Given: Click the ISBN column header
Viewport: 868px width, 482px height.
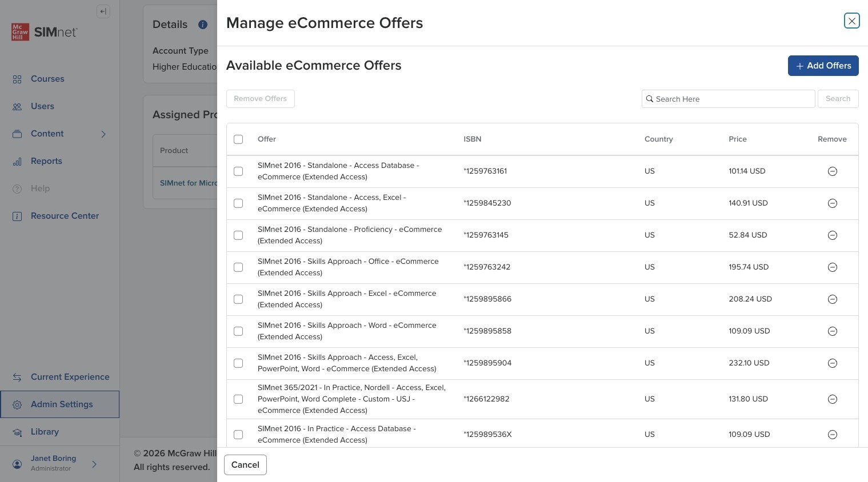Looking at the screenshot, I should tap(473, 139).
